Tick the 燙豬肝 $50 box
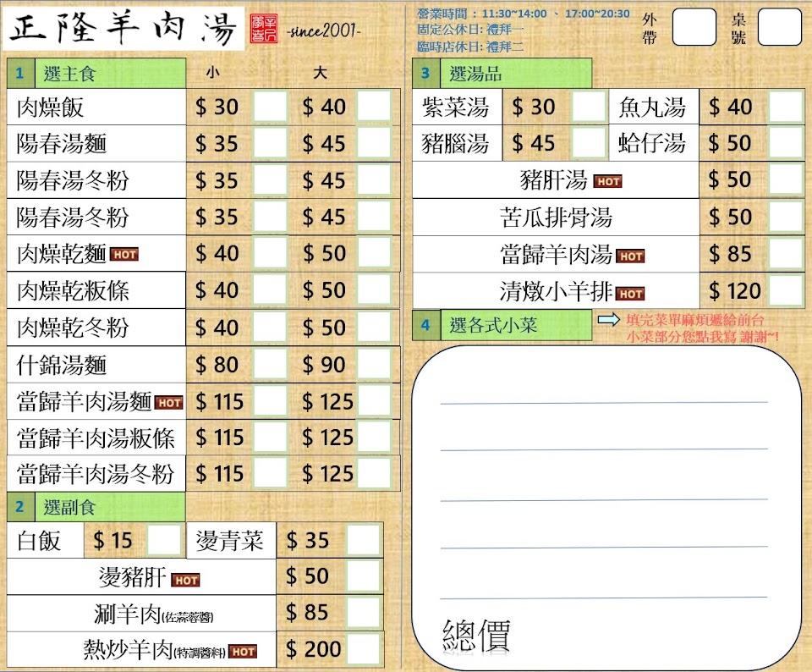The width and height of the screenshot is (812, 672). click(x=364, y=576)
